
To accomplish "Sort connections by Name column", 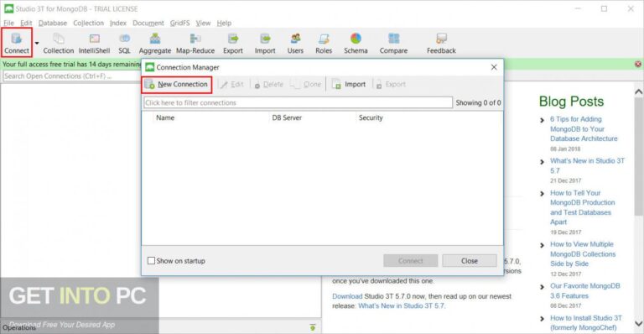I will pyautogui.click(x=165, y=117).
